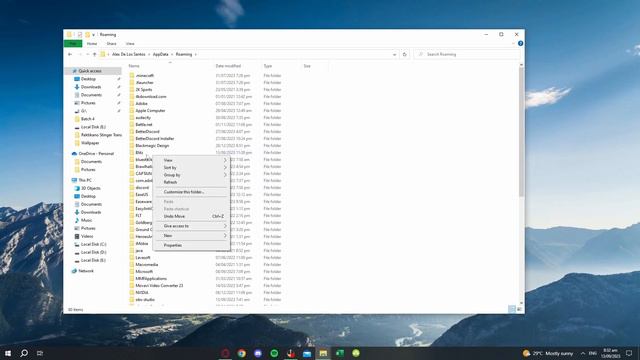Switch to large icons view button
Screen dimensions: 640x360
(519, 309)
